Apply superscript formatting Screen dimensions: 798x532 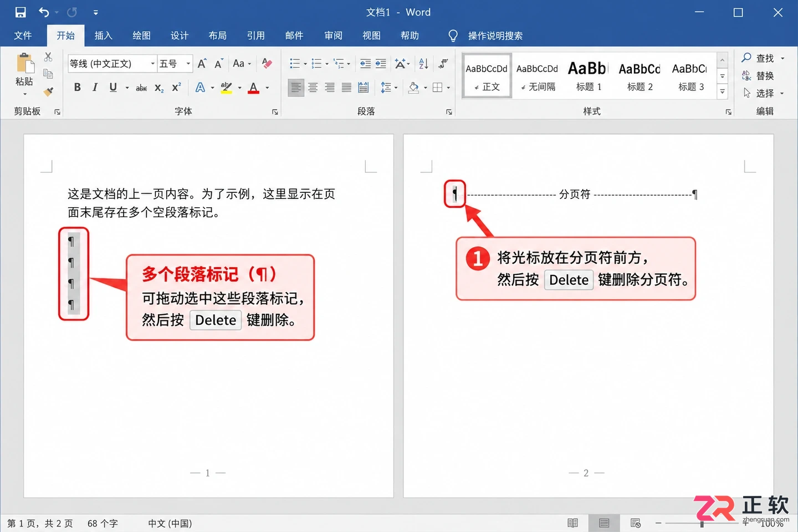(x=176, y=88)
